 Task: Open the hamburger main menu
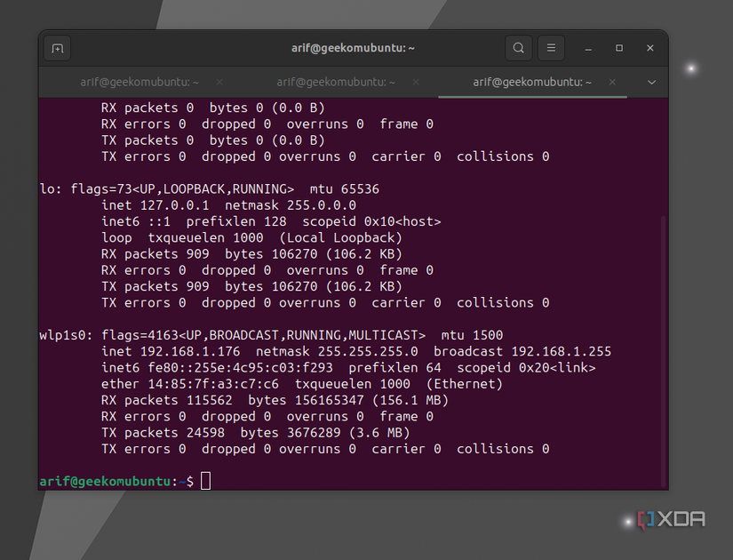[551, 48]
